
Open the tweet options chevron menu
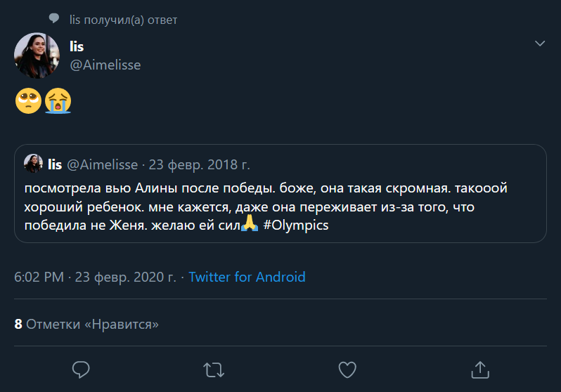pyautogui.click(x=540, y=44)
